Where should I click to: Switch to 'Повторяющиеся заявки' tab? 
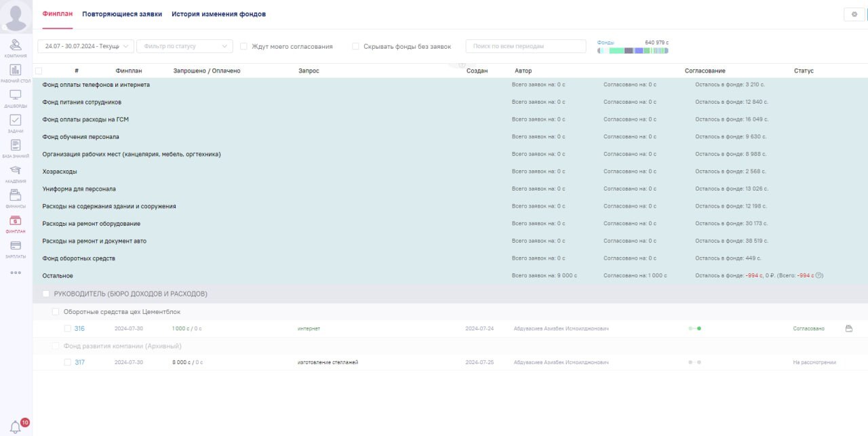pos(122,14)
